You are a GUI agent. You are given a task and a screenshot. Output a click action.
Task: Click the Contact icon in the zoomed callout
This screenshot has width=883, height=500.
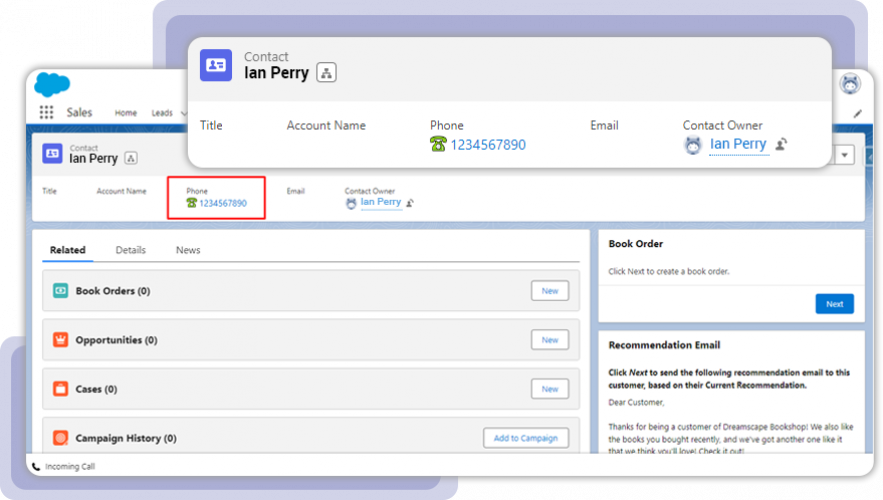216,65
